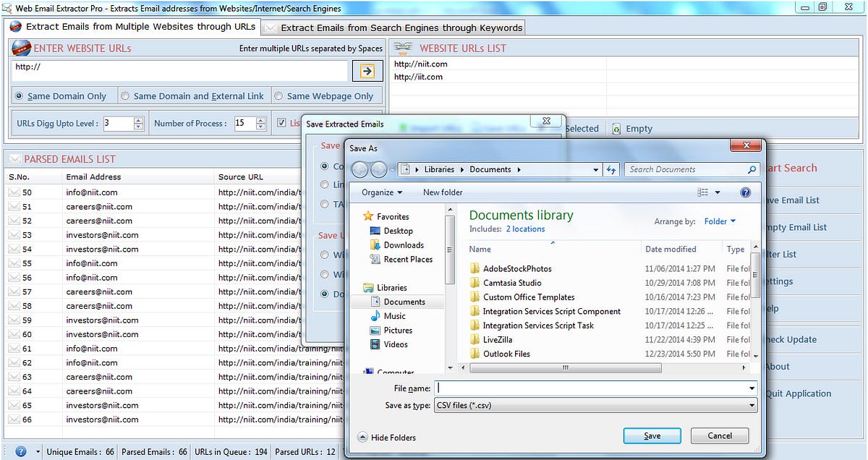Open Arrange by Folder dropdown
Image resolution: width=868 pixels, height=460 pixels.
pyautogui.click(x=720, y=221)
